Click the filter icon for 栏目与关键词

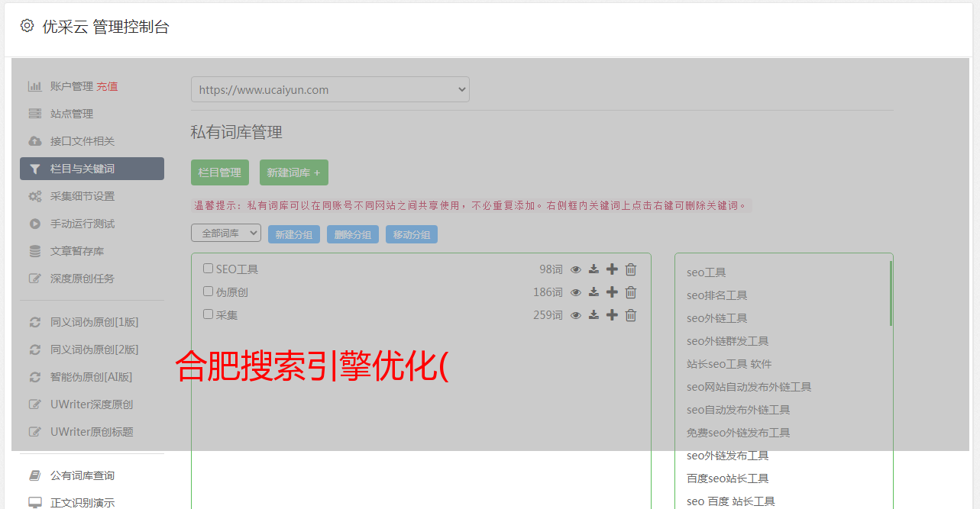tap(34, 169)
